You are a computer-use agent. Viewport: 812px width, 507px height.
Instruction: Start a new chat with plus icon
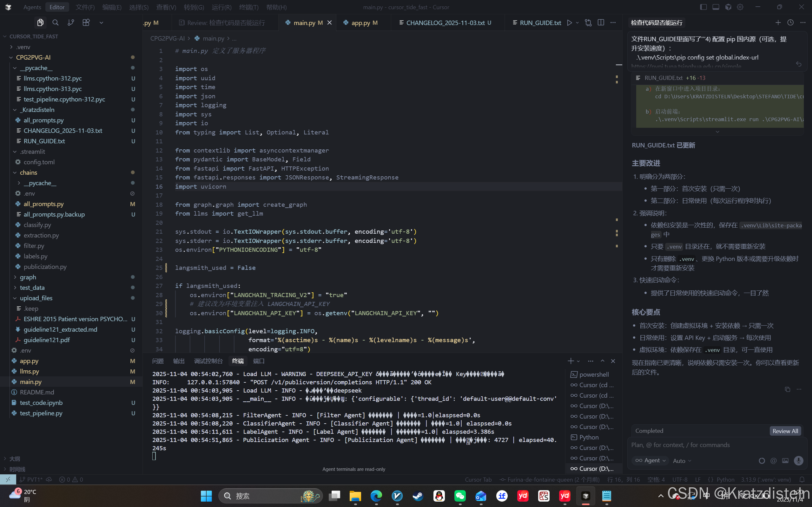[x=778, y=23]
